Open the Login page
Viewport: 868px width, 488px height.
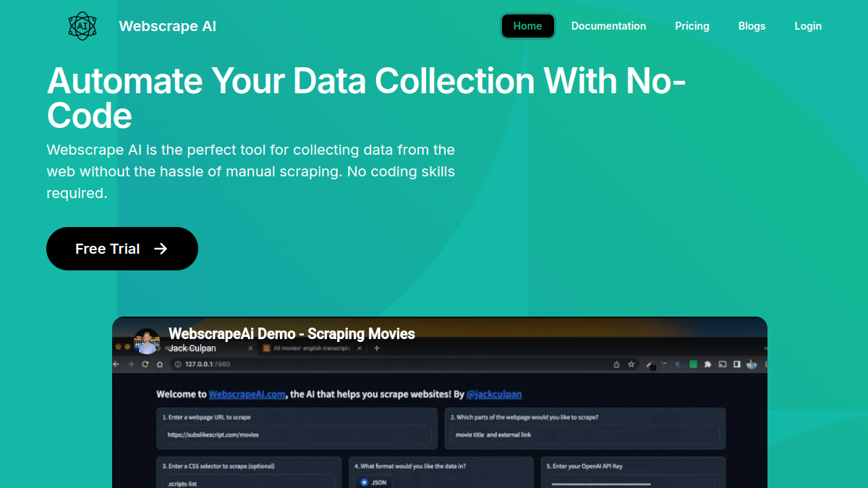tap(808, 26)
